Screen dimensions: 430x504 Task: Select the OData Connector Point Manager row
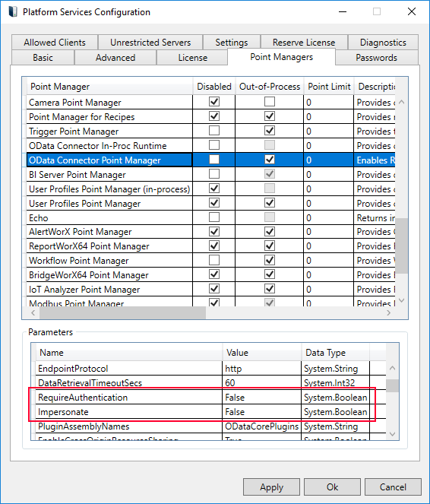(x=210, y=160)
